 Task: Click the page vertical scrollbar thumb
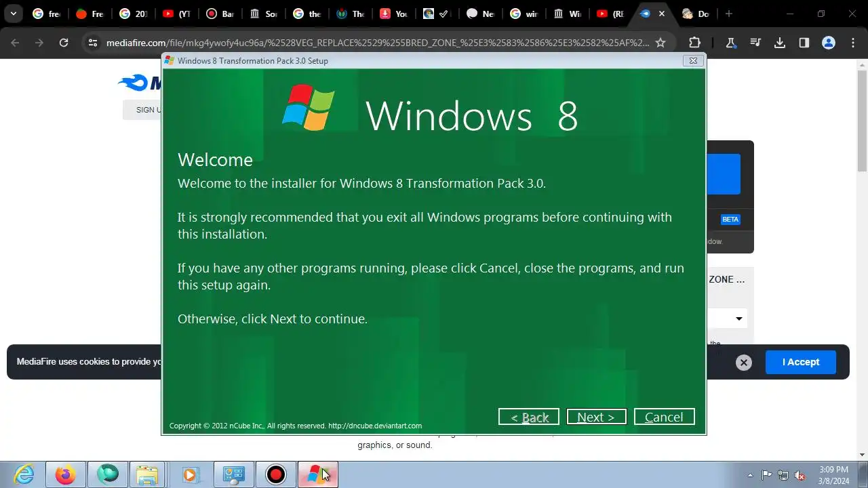pos(863,121)
